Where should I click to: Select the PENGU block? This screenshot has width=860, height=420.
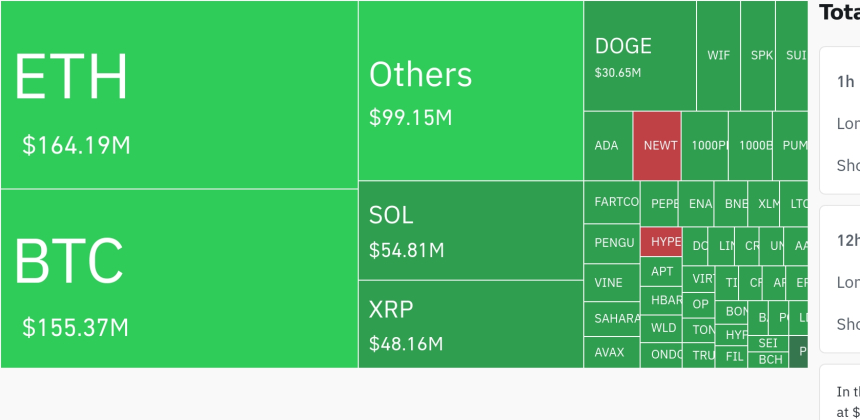point(611,243)
